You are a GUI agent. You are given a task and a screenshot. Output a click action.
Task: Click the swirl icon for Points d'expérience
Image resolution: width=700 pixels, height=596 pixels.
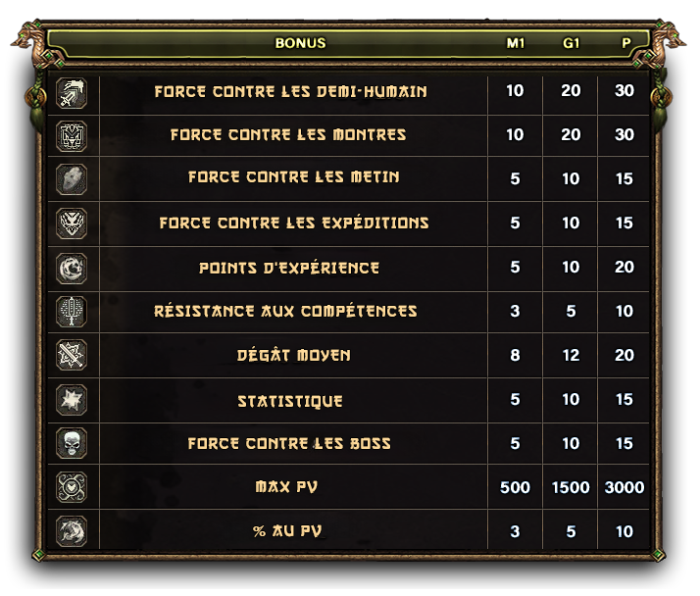[72, 269]
